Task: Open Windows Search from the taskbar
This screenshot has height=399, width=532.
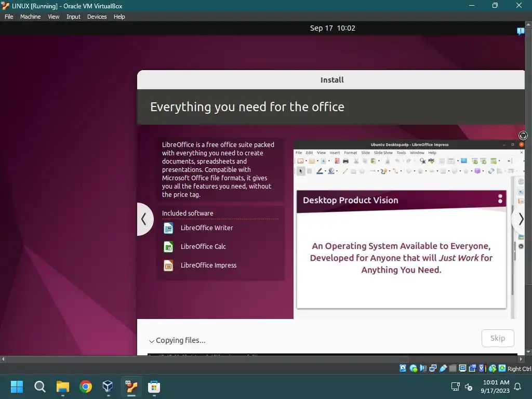Action: (x=39, y=387)
